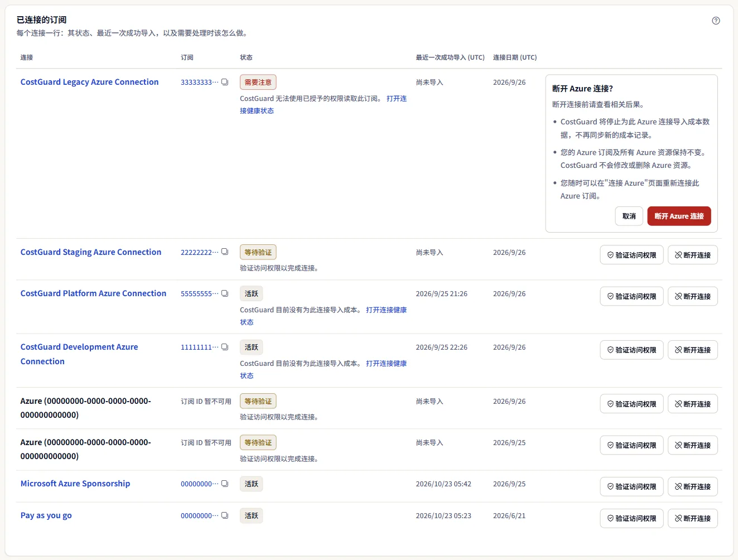Copy the Microsoft Azure Sponsorship subscription ID icon
This screenshot has width=738, height=560.
click(x=225, y=484)
